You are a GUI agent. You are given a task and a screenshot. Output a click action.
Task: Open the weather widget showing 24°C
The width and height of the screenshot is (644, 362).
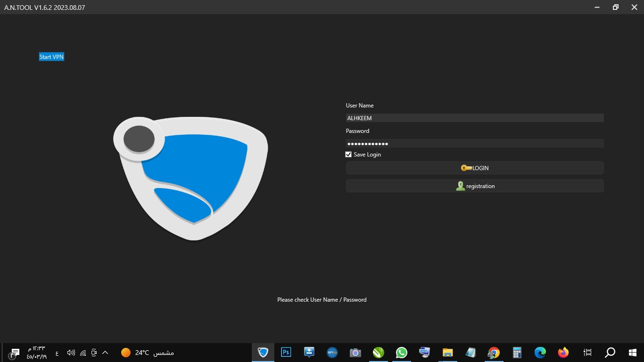147,353
